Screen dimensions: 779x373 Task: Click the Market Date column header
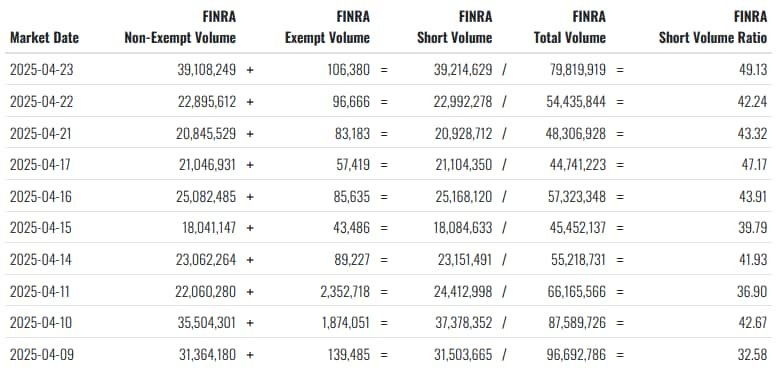[44, 38]
